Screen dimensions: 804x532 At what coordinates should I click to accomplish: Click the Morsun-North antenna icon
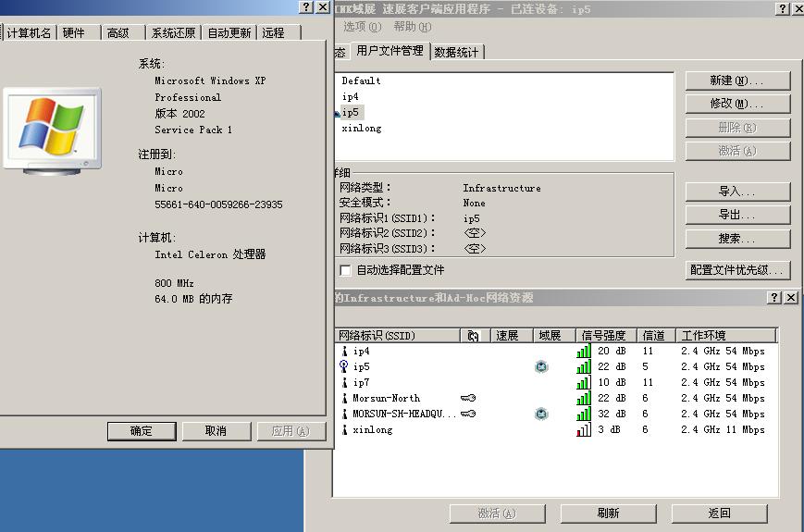click(344, 398)
